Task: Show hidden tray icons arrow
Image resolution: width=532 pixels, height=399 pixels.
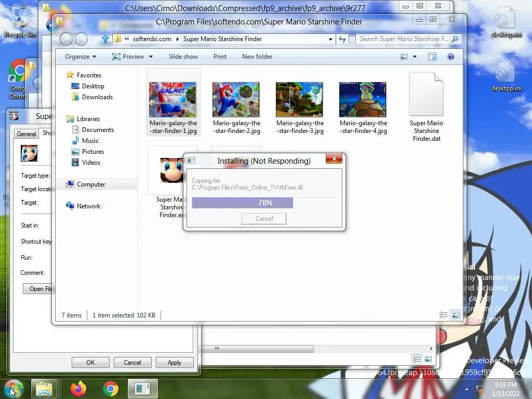Action: (x=467, y=389)
